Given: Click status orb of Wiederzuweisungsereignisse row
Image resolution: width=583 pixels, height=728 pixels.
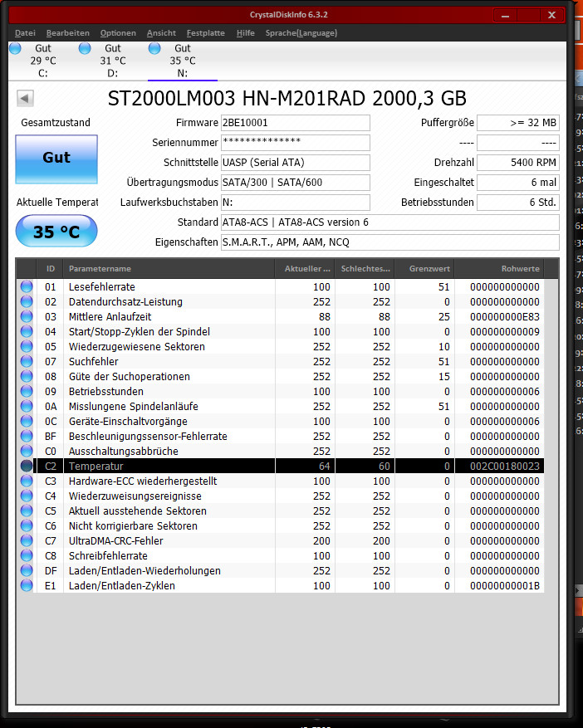Looking at the screenshot, I should (27, 496).
